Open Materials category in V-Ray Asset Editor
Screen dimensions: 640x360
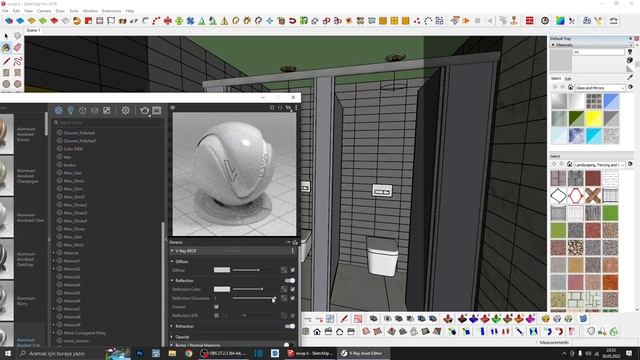click(x=58, y=110)
